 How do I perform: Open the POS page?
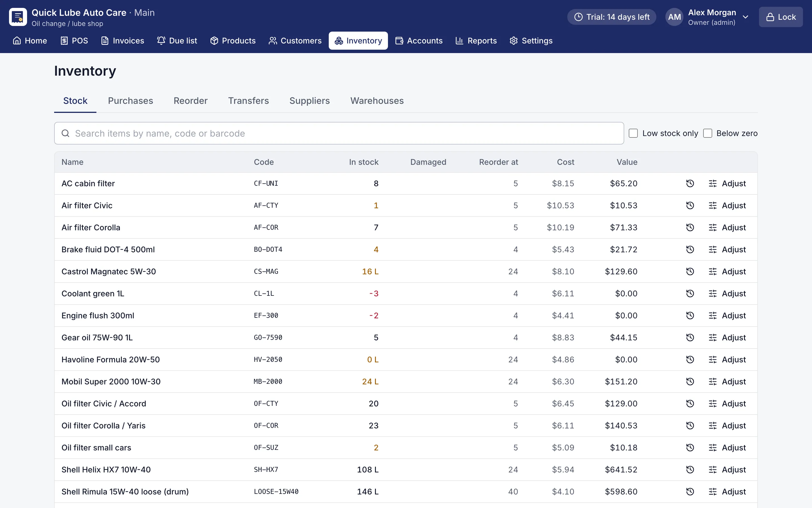(x=74, y=41)
